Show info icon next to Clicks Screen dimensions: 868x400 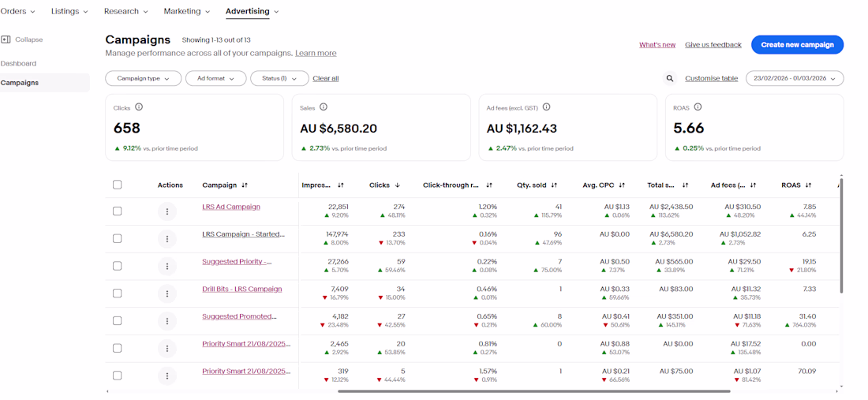(x=139, y=107)
